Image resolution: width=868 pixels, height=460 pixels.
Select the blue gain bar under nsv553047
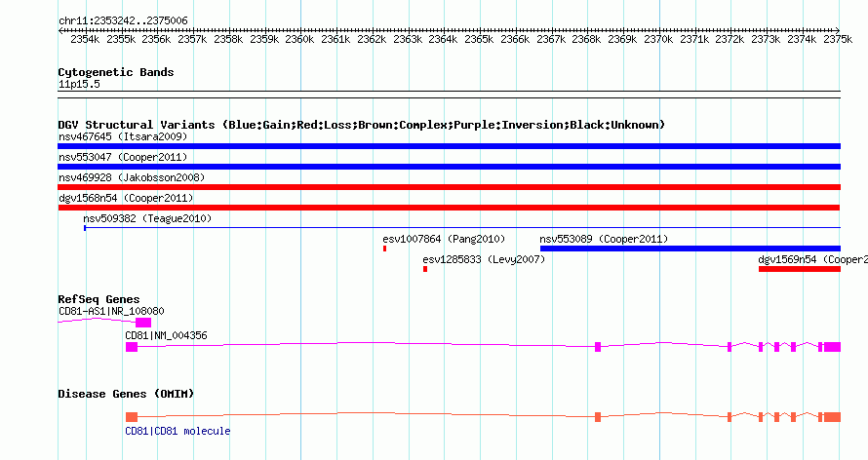pos(449,167)
